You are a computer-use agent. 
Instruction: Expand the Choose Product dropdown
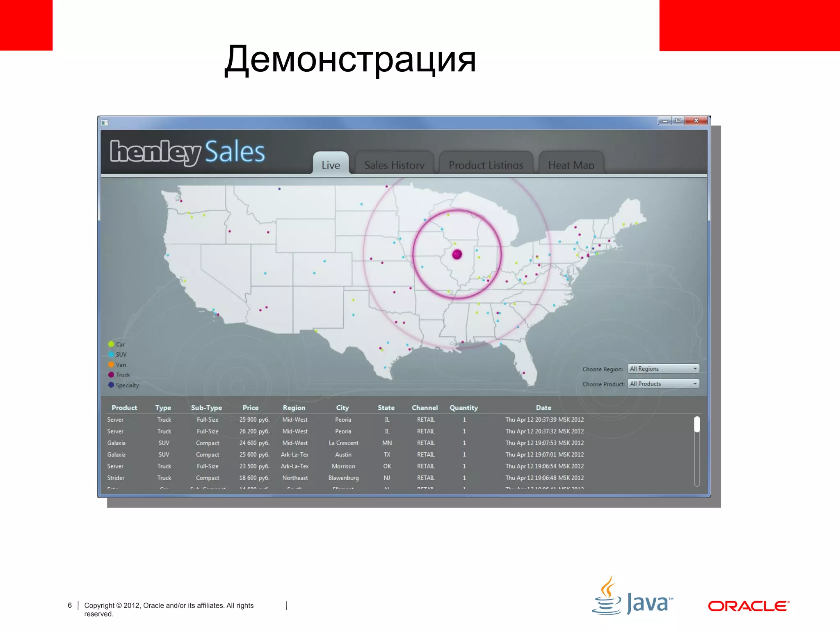(663, 384)
